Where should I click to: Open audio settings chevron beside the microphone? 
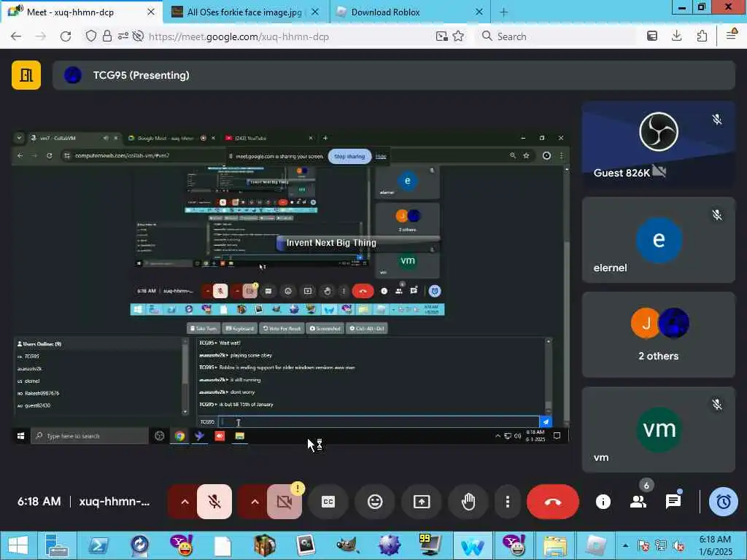[x=185, y=502]
